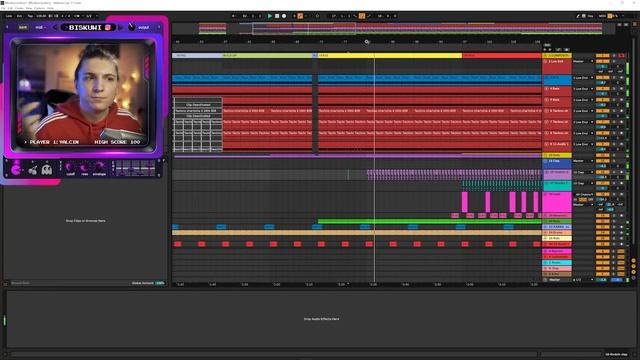The image size is (640, 360).
Task: Open Master track 1/2 output dropdown
Action: tap(583, 280)
